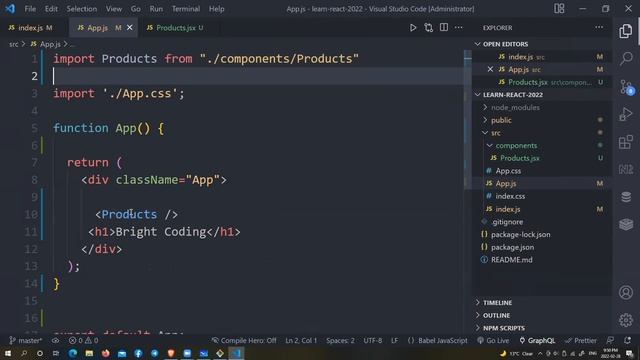Click the eye watch icon in the status bar

point(56,340)
